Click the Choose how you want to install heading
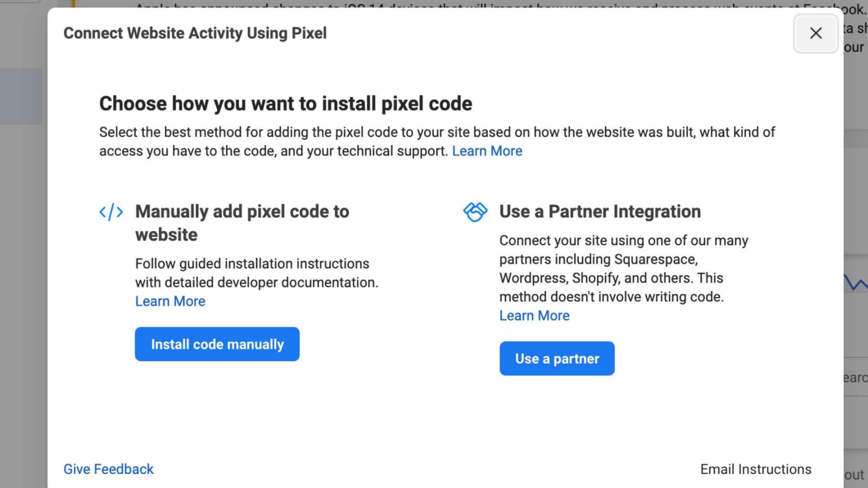This screenshot has height=488, width=868. tap(285, 104)
